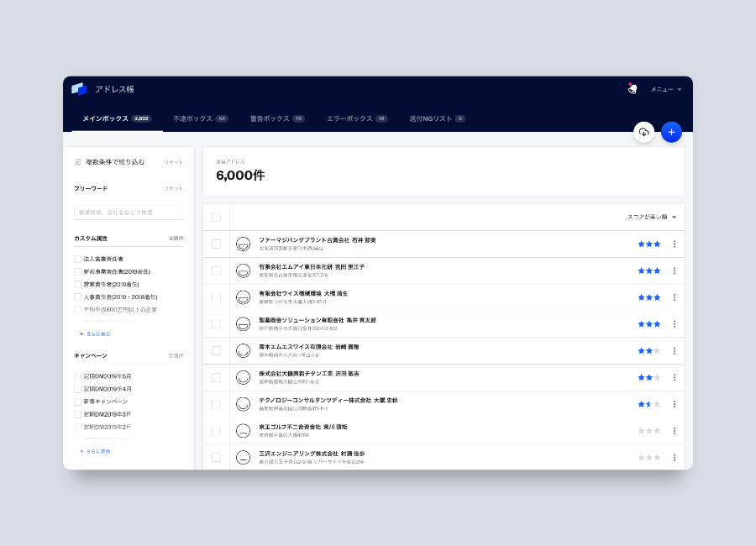Click the リセット link next to フリーワード
The image size is (756, 546).
tap(174, 188)
